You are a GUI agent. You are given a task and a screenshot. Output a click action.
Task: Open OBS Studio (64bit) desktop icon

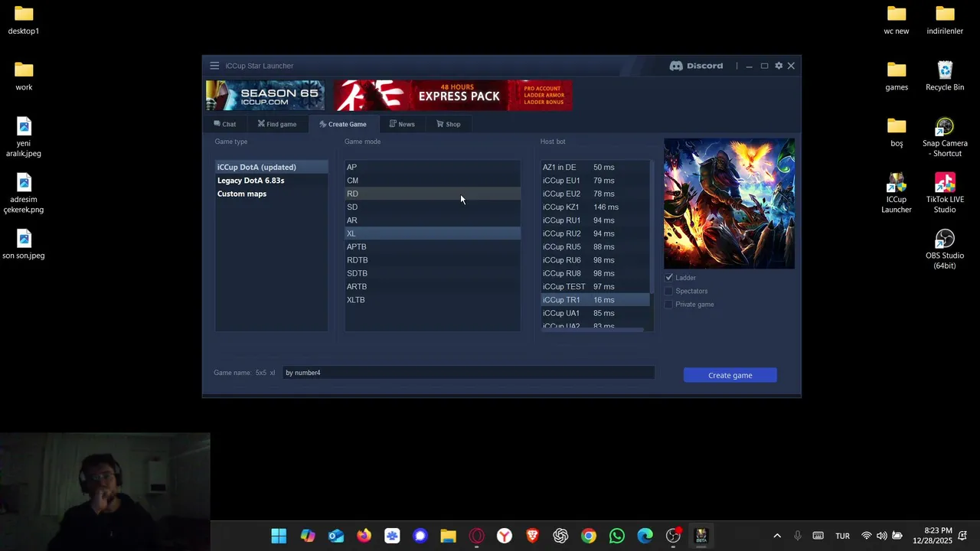click(x=945, y=249)
